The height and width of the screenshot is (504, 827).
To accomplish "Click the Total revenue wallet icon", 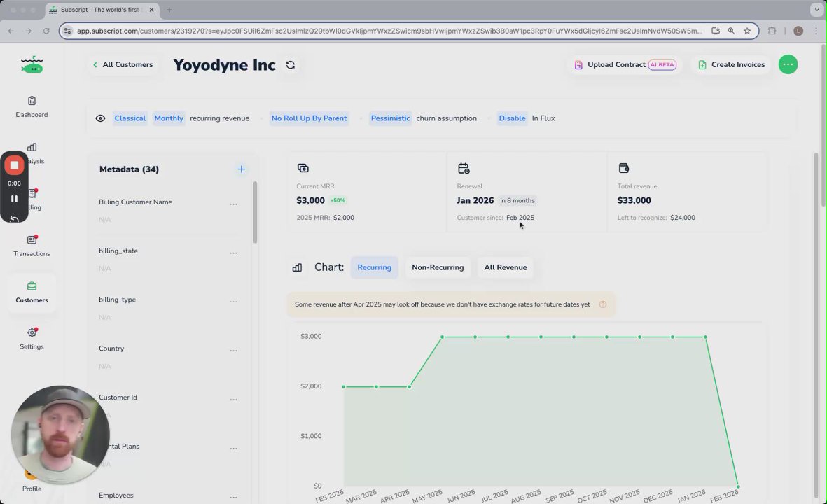I will click(x=624, y=168).
